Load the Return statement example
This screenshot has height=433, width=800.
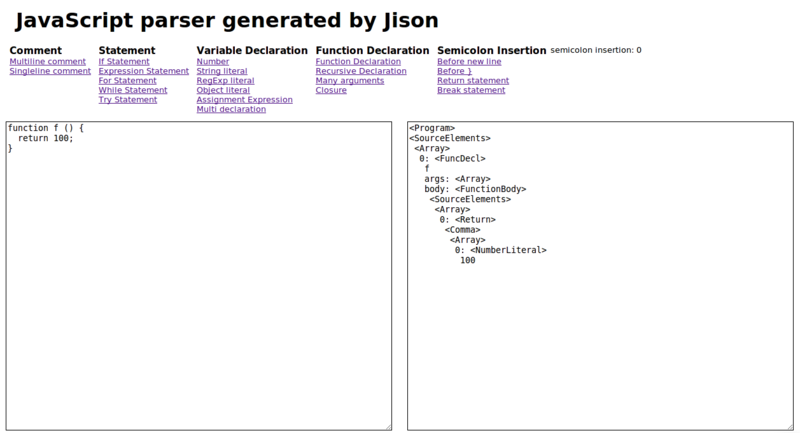[473, 81]
